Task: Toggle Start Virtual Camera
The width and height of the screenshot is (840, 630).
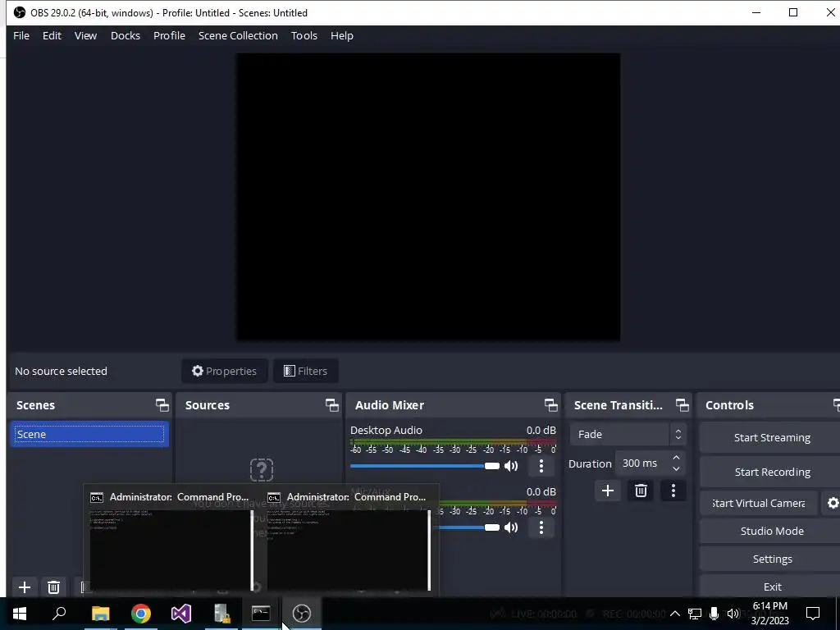Action: point(759,503)
